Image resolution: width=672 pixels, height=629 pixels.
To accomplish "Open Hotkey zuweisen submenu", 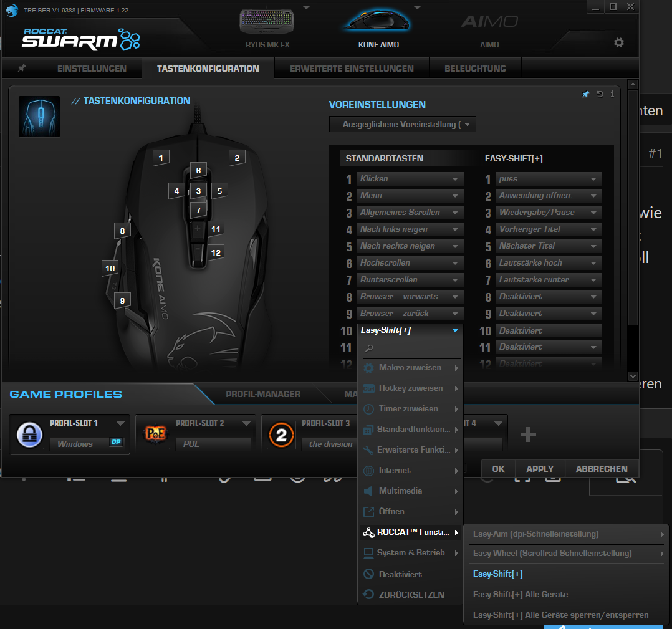I will tap(410, 388).
